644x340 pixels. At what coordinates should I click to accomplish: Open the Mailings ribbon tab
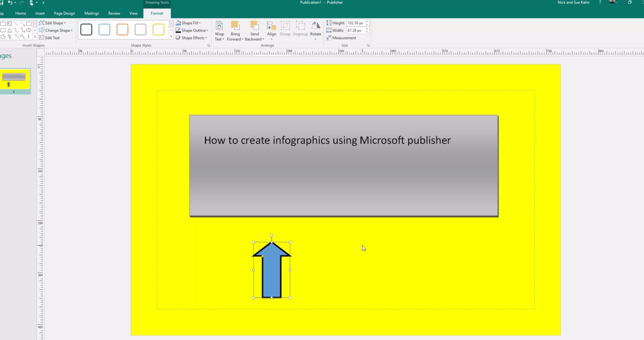(91, 13)
